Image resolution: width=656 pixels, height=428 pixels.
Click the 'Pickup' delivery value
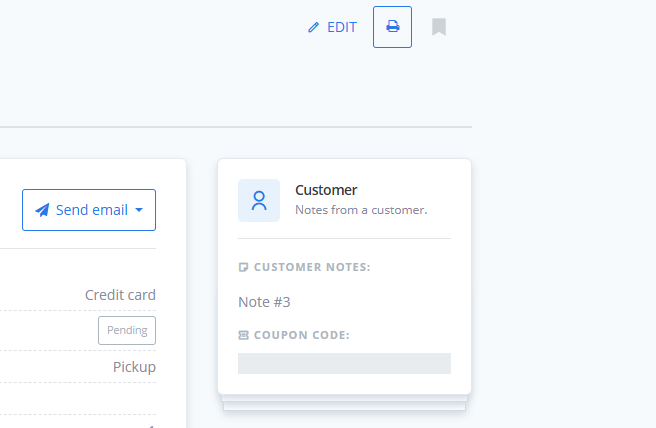(x=134, y=367)
